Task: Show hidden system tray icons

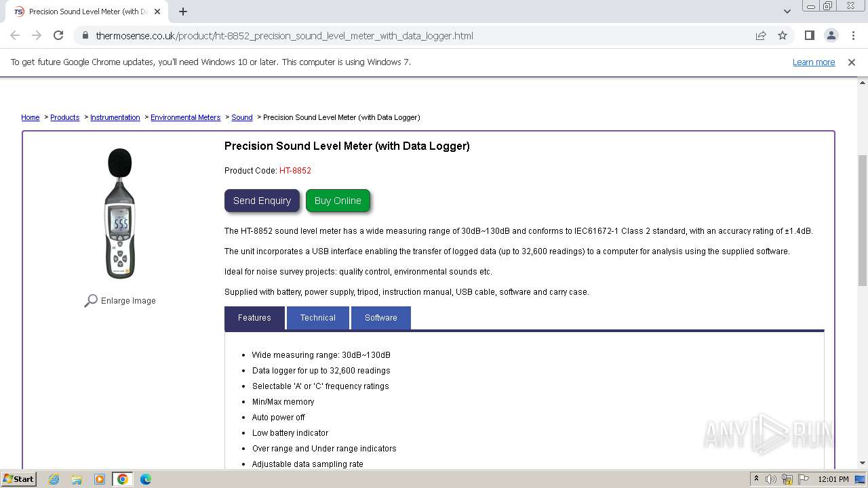Action: click(756, 479)
